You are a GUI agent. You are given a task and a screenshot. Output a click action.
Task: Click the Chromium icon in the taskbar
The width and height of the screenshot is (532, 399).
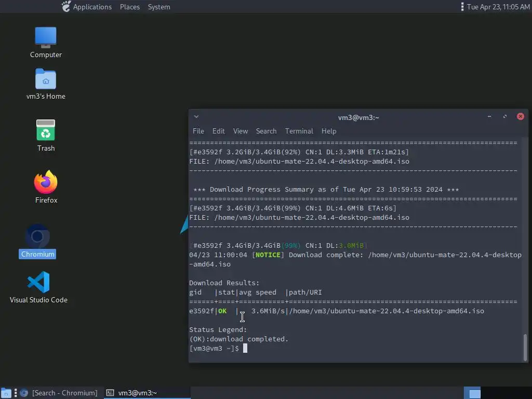[x=24, y=393]
